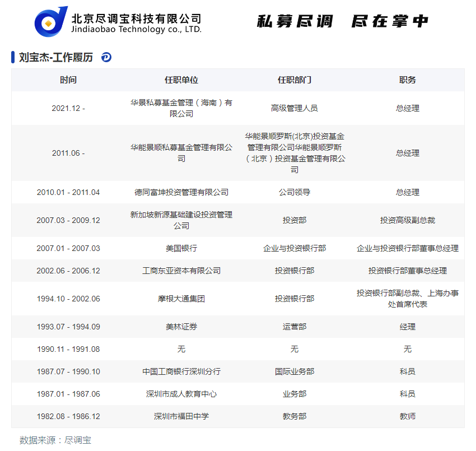
Task: Click 中国工商银行深圳分行 cell
Action: click(181, 371)
